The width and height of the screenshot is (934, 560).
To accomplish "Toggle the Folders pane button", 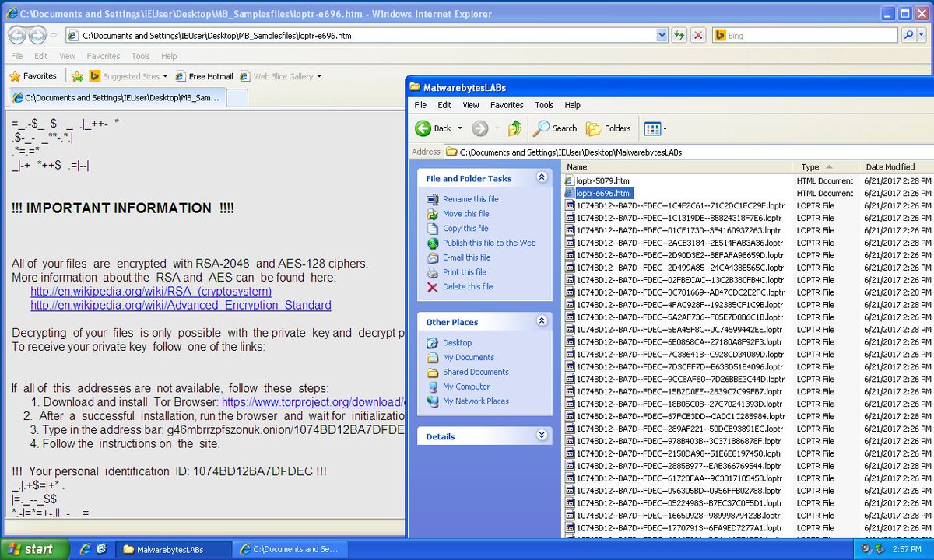I will tap(609, 128).
